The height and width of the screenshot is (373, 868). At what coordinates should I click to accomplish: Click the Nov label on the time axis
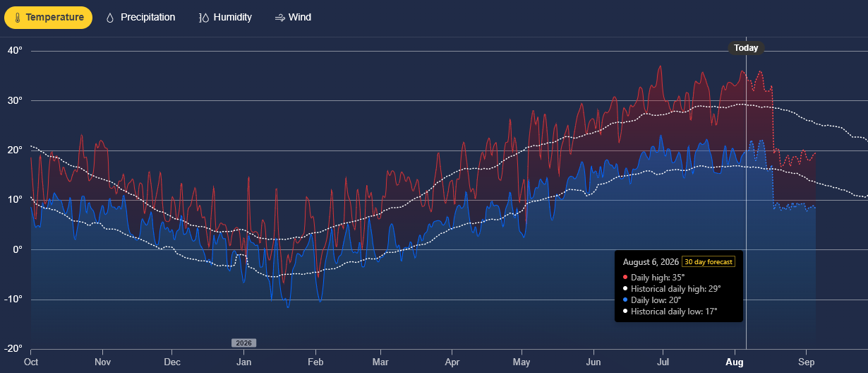click(x=102, y=362)
